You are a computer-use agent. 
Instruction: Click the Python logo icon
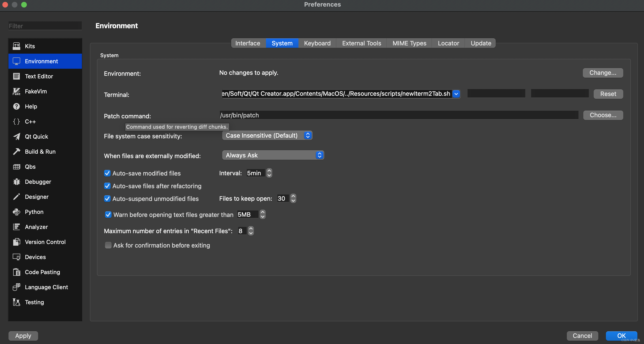pyautogui.click(x=16, y=212)
